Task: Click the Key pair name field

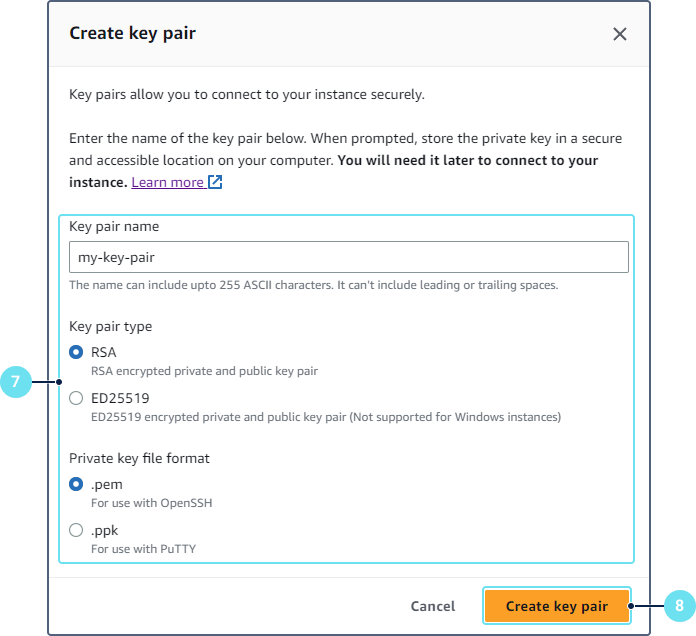Action: point(348,257)
